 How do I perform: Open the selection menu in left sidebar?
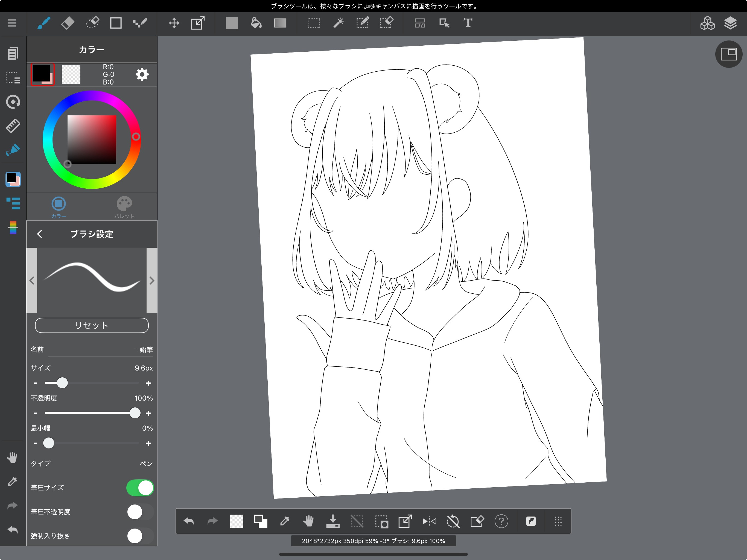[13, 78]
